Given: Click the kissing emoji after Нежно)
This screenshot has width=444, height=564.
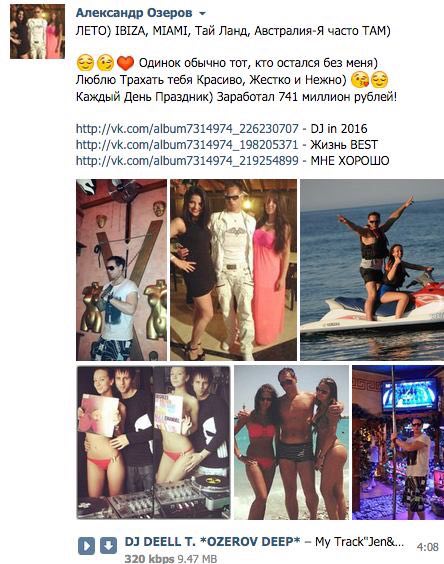Looking at the screenshot, I should click(359, 80).
